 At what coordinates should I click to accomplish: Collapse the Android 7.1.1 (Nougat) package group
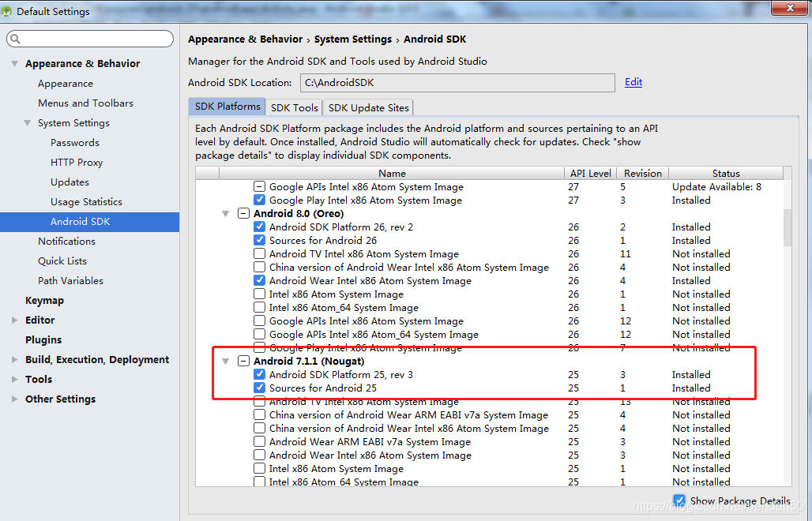tap(226, 361)
